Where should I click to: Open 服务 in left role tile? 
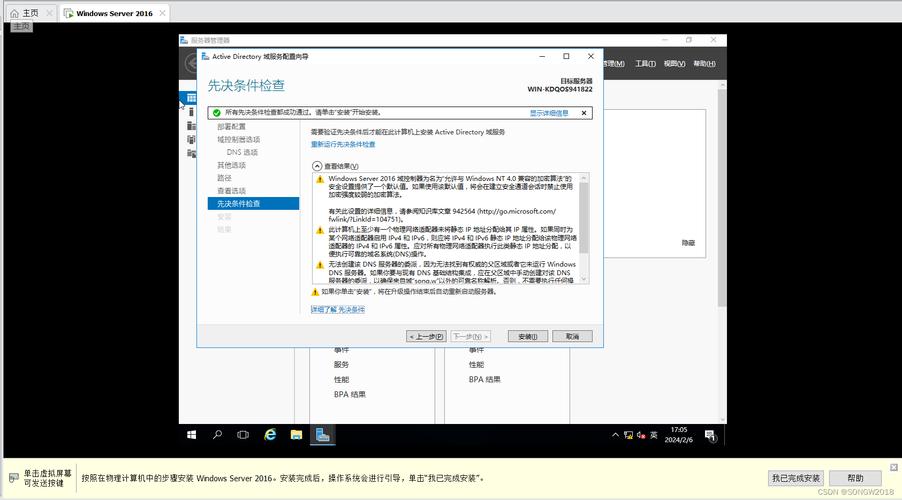341,364
